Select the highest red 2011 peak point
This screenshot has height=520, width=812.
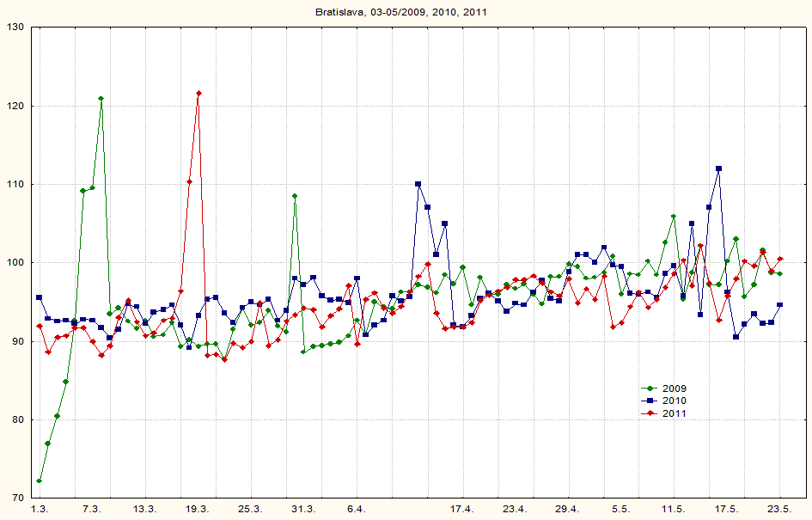[198, 93]
